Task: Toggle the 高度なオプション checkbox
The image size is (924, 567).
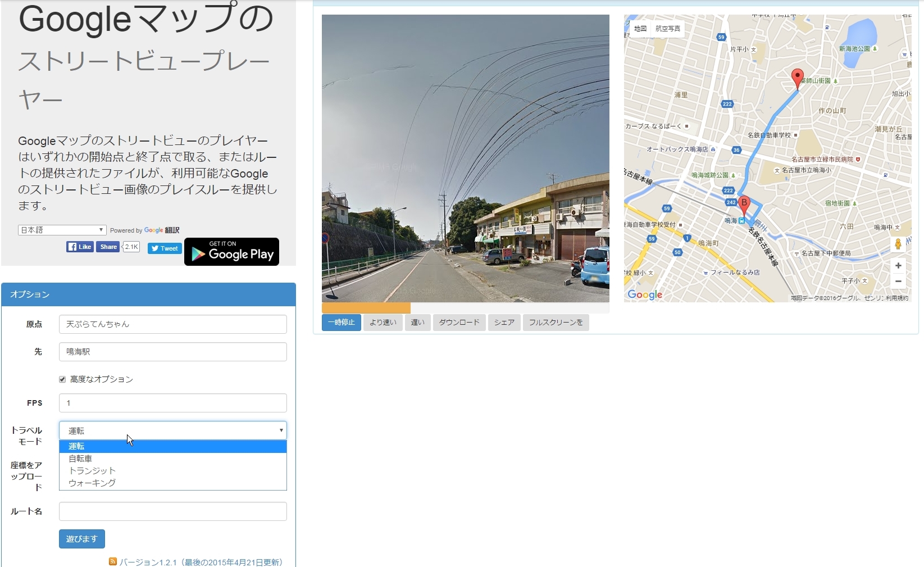Action: pos(62,379)
